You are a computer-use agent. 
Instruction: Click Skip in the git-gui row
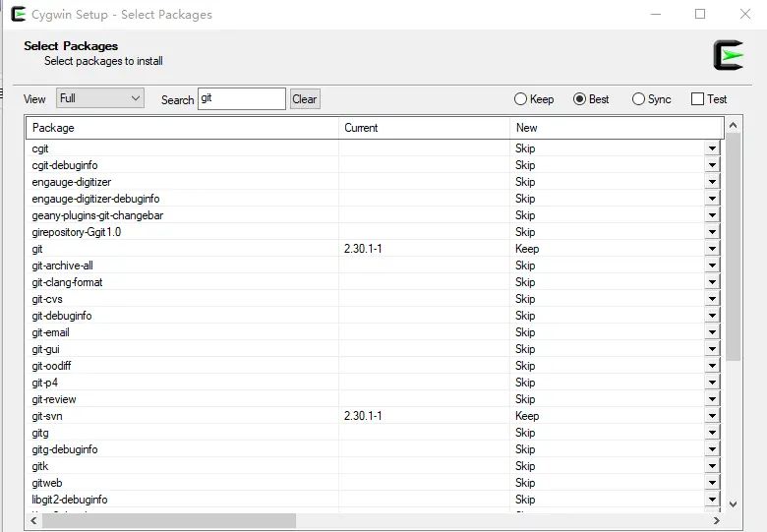click(525, 349)
